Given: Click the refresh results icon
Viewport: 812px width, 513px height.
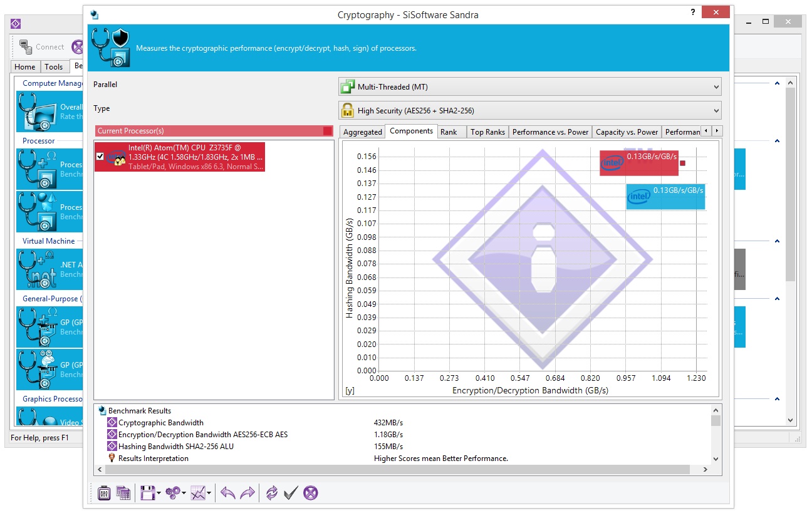Looking at the screenshot, I should point(271,493).
